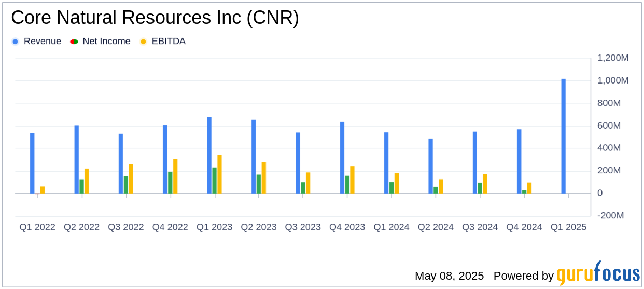The image size is (644, 289).
Task: Click the Q3 2023 axis label
Action: (303, 227)
